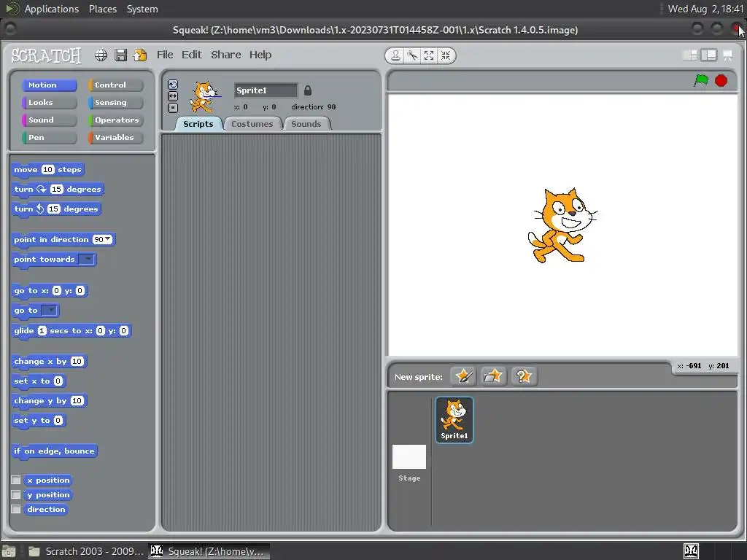This screenshot has height=560, width=747.
Task: Open the point towards dropdown
Action: tap(86, 259)
